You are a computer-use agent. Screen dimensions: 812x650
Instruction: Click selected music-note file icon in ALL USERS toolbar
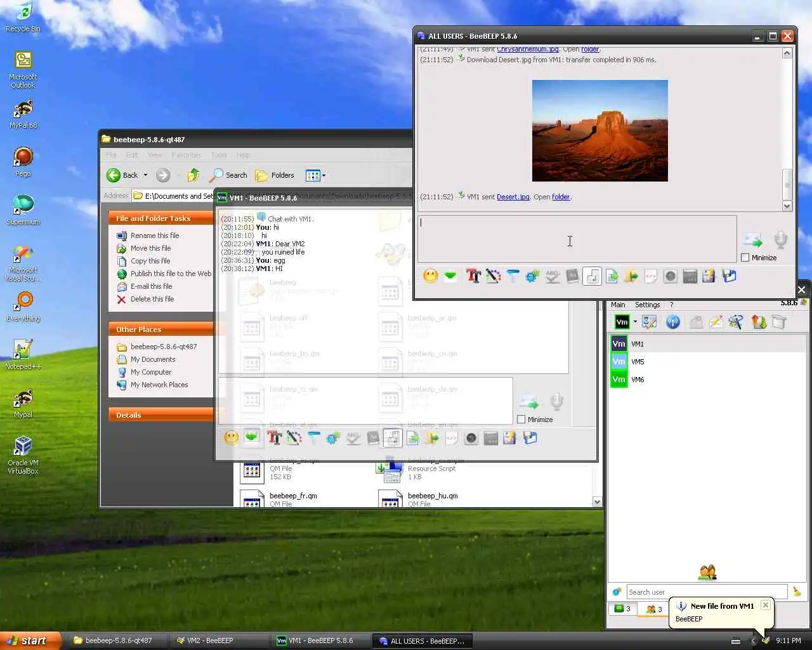(x=592, y=276)
